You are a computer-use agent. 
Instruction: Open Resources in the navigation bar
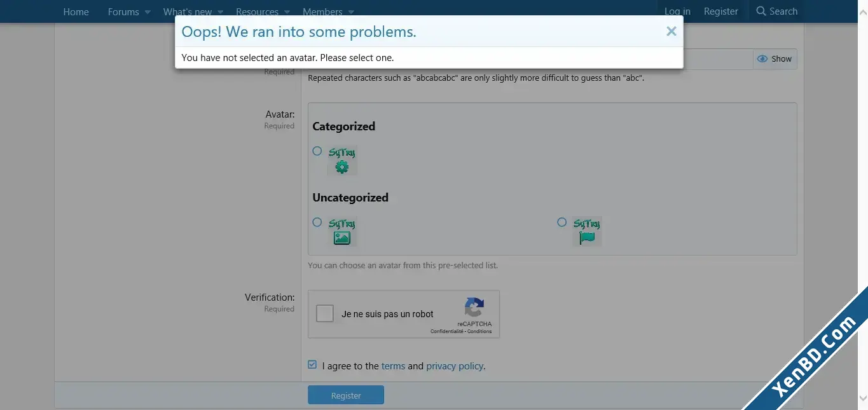(x=257, y=11)
